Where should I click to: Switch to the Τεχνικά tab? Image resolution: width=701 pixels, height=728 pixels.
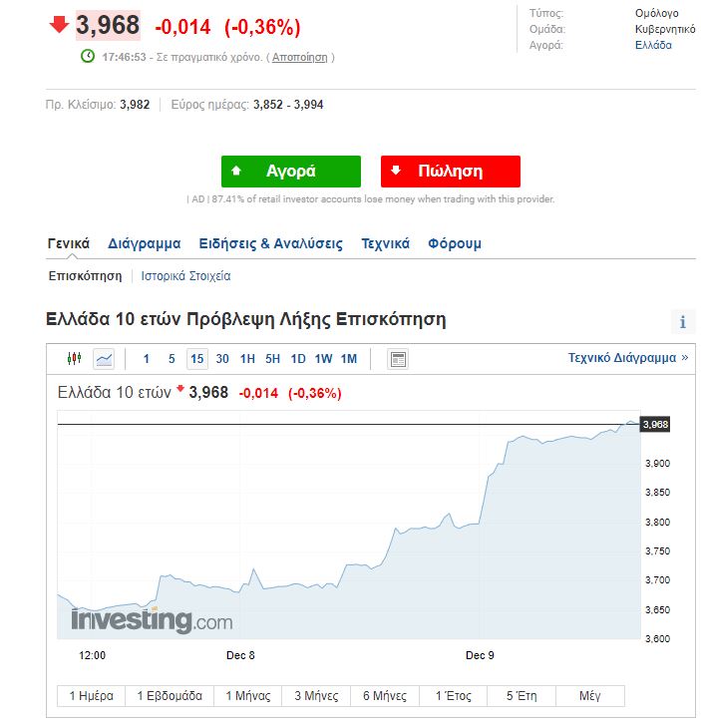pyautogui.click(x=385, y=243)
